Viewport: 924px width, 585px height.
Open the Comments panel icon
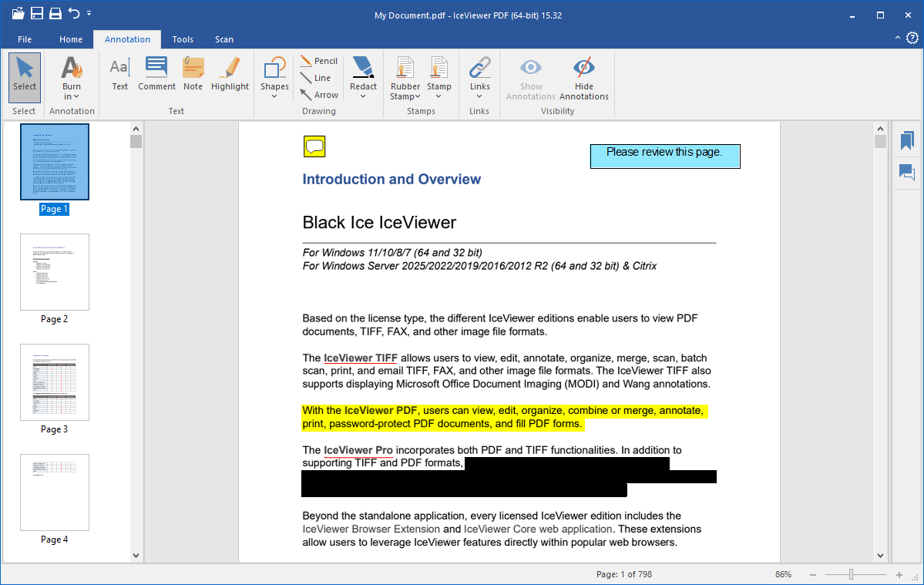(907, 172)
